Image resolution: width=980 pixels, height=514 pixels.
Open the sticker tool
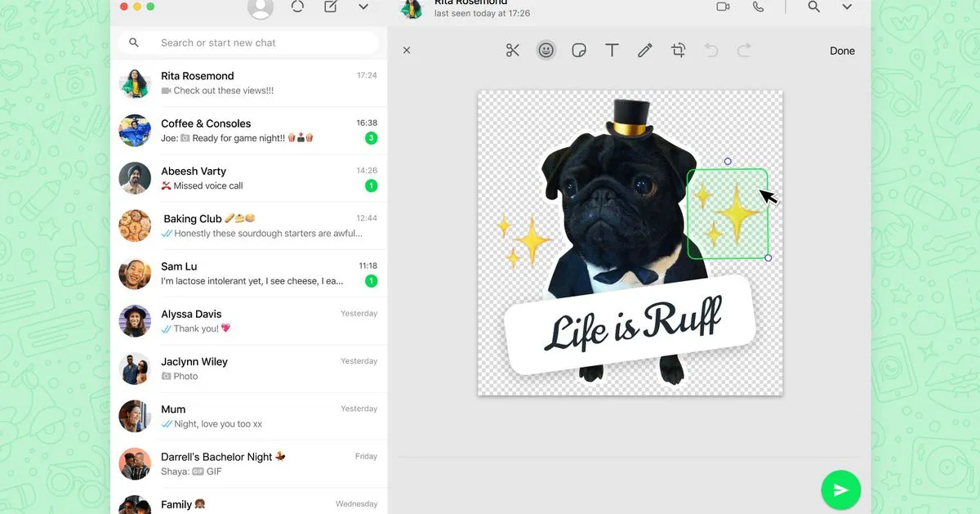click(579, 51)
